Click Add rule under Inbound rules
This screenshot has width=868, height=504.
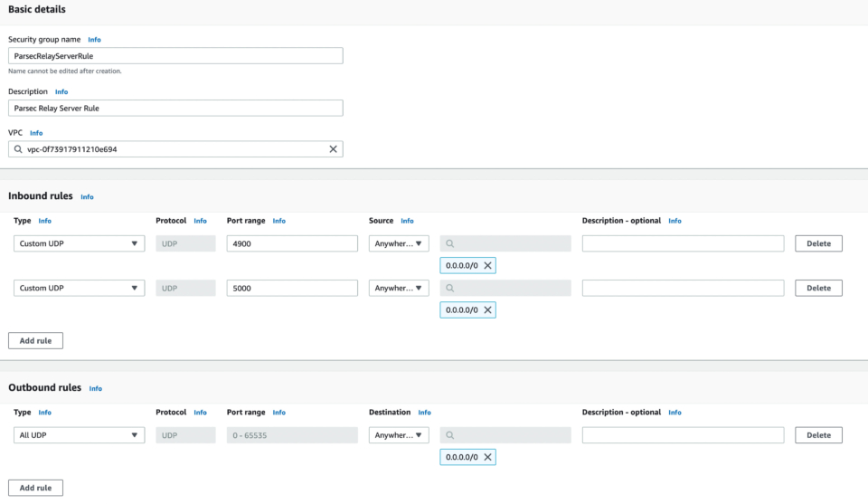pyautogui.click(x=35, y=340)
